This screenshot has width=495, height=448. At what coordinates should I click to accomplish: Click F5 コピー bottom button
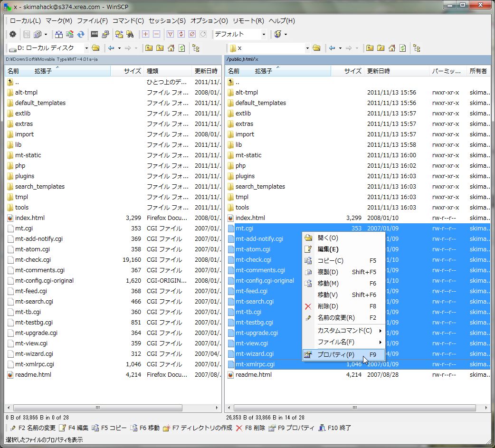109,428
